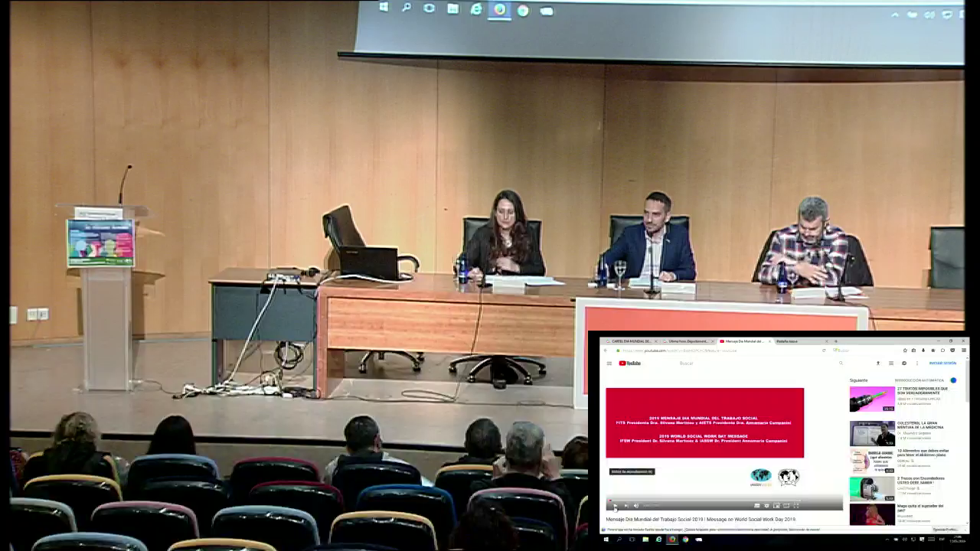This screenshot has height=551, width=980.
Task: Open COLESTEROL LA GRAN MENTIRA video
Action: pyautogui.click(x=921, y=425)
